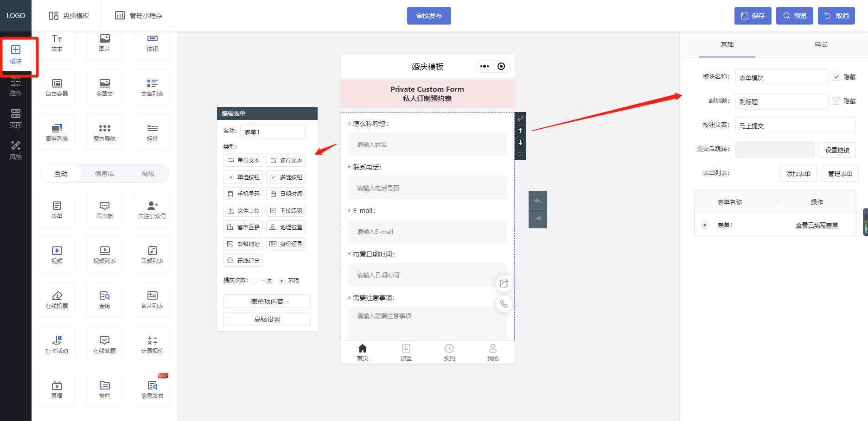Click the 取消 button

click(x=836, y=16)
